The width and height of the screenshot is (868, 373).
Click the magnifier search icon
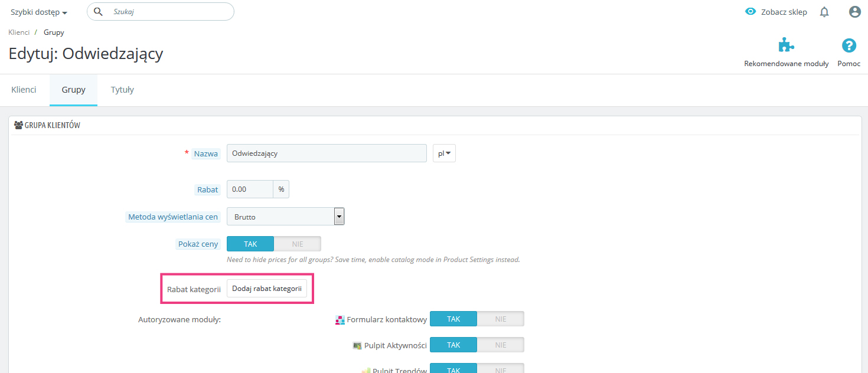point(99,12)
